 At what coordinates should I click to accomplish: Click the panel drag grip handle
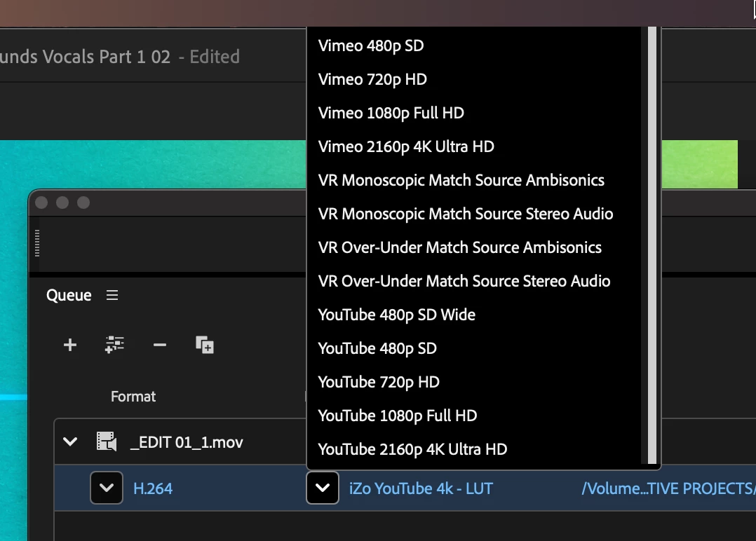[x=37, y=243]
